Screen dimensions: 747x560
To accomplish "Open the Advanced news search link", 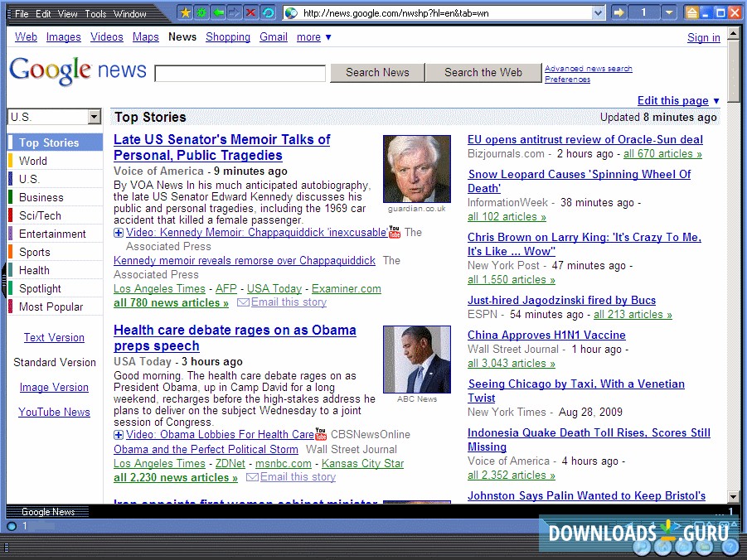I will pyautogui.click(x=589, y=69).
